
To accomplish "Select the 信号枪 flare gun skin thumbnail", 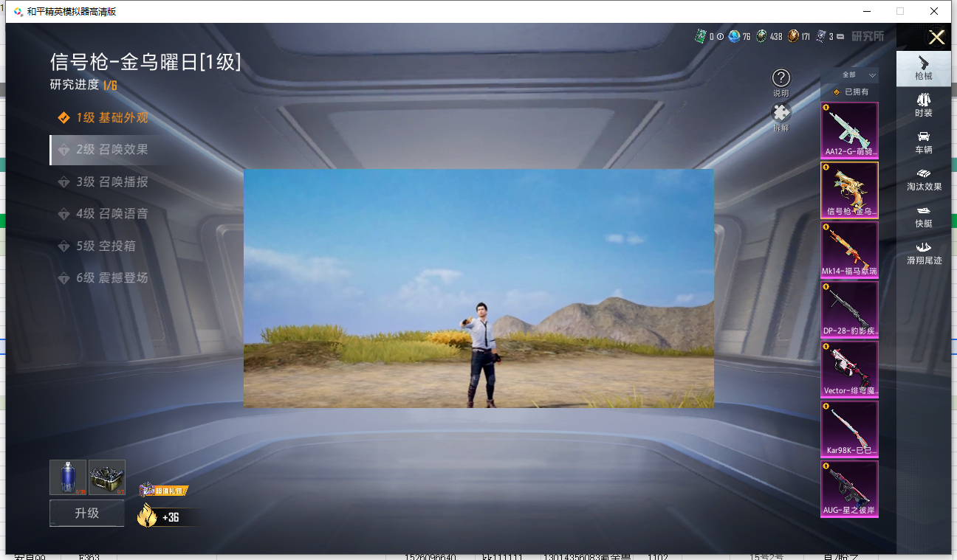I will tap(850, 190).
